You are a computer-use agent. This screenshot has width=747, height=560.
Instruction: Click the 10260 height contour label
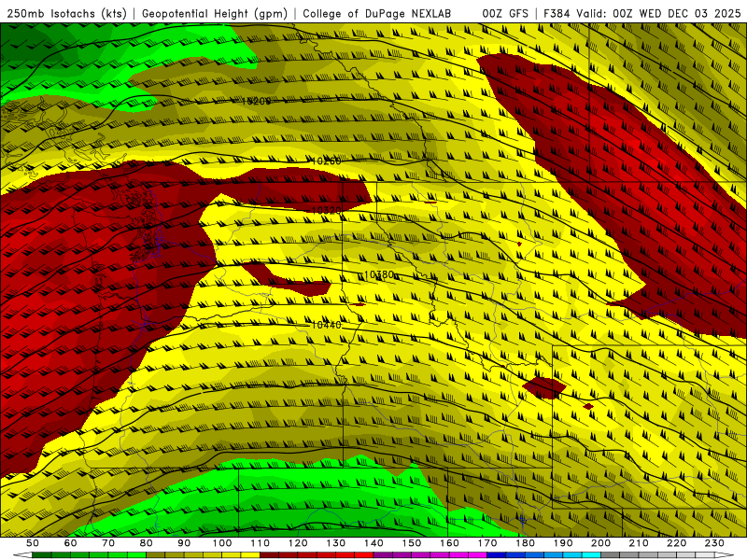point(326,161)
